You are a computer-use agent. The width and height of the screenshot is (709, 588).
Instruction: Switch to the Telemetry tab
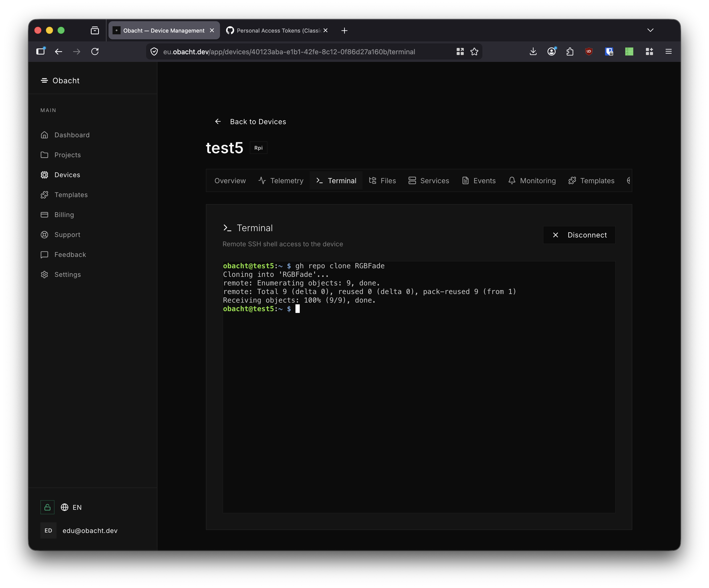[281, 181]
